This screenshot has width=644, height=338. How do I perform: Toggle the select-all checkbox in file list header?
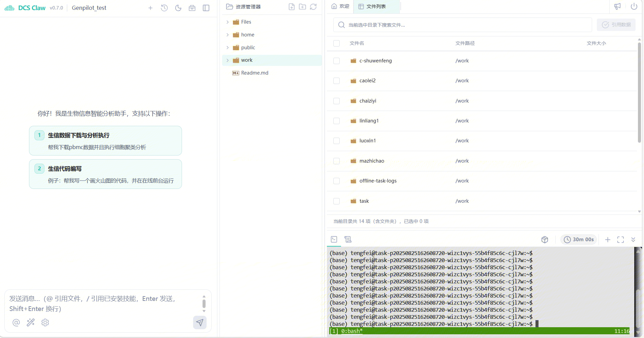pyautogui.click(x=336, y=43)
